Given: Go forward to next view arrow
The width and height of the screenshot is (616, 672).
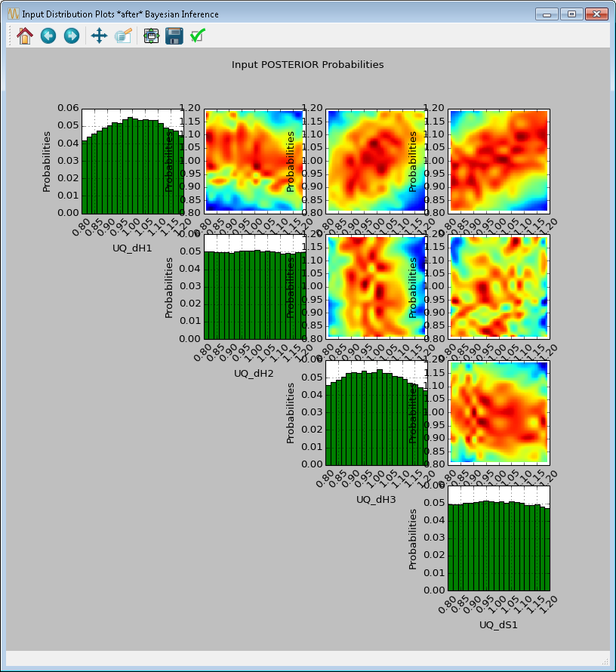Looking at the screenshot, I should click(x=72, y=35).
